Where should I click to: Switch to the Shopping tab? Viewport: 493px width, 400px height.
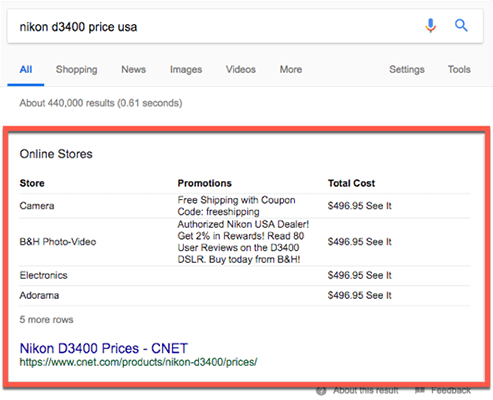coord(76,69)
